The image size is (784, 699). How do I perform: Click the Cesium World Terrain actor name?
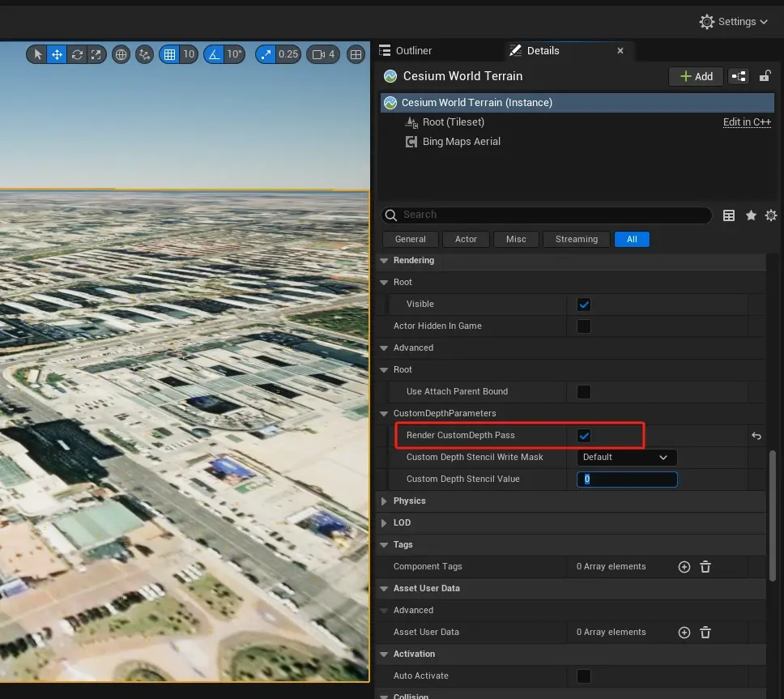(x=462, y=76)
